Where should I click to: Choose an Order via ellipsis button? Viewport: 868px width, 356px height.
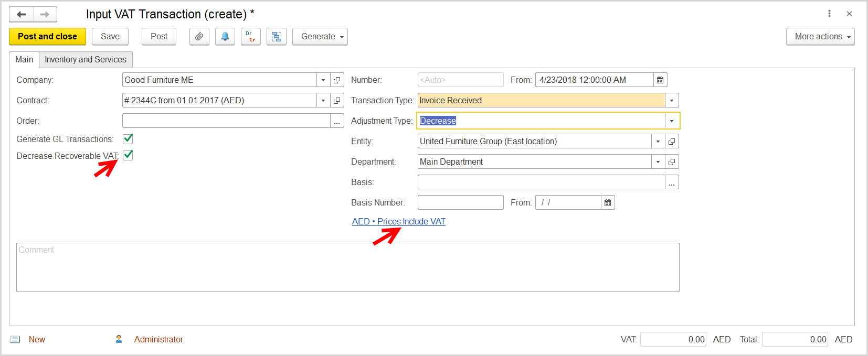coord(337,121)
